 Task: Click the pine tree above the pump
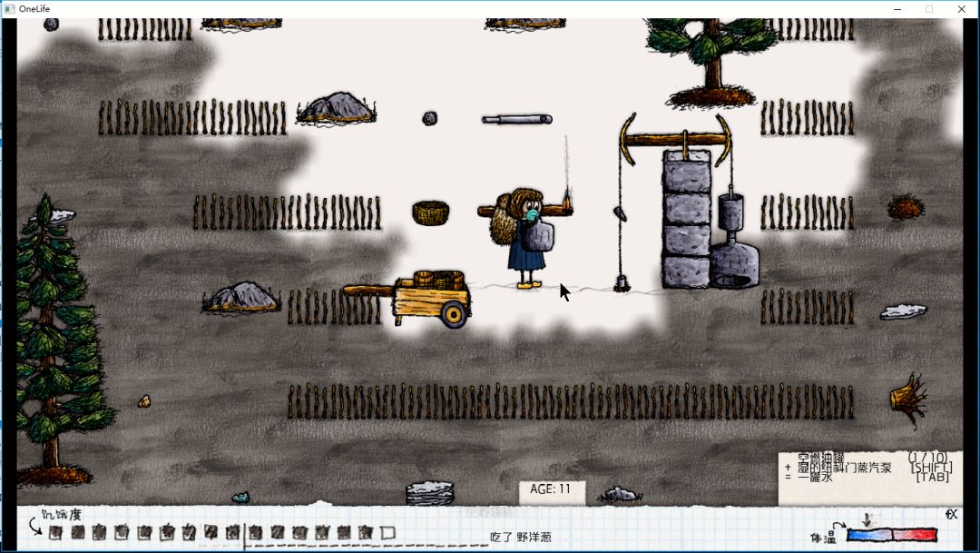[711, 61]
